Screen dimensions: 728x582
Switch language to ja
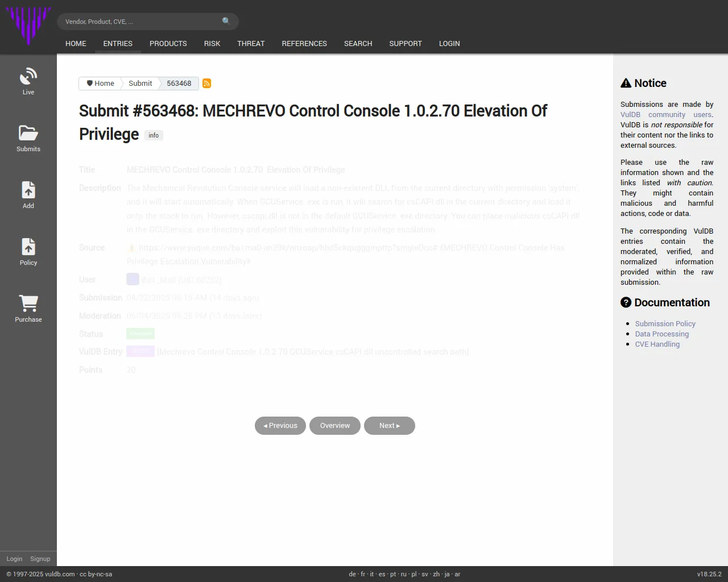[447, 574]
